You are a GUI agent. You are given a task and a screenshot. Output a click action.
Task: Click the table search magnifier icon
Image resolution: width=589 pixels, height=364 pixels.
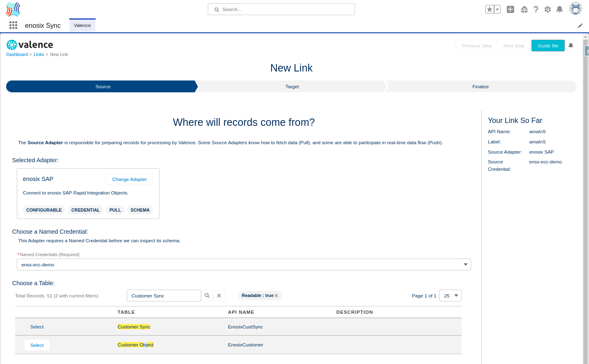point(207,296)
